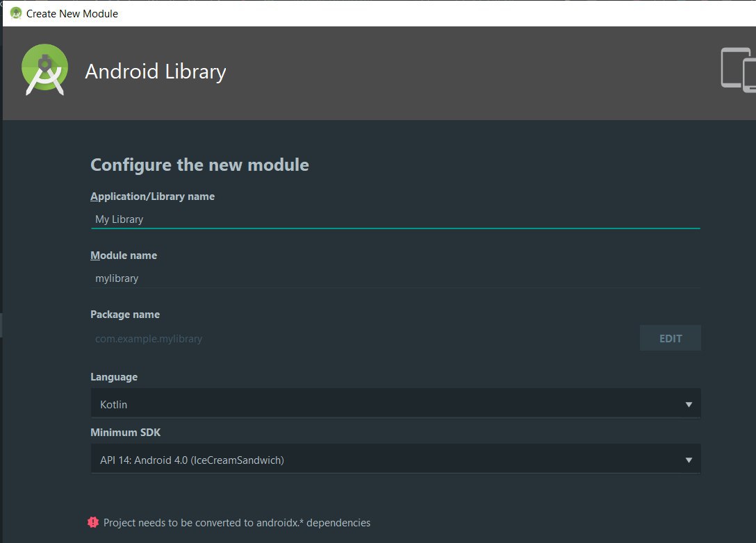Click the small Android Studio title bar icon
Screen dimensions: 756x543
click(x=16, y=13)
